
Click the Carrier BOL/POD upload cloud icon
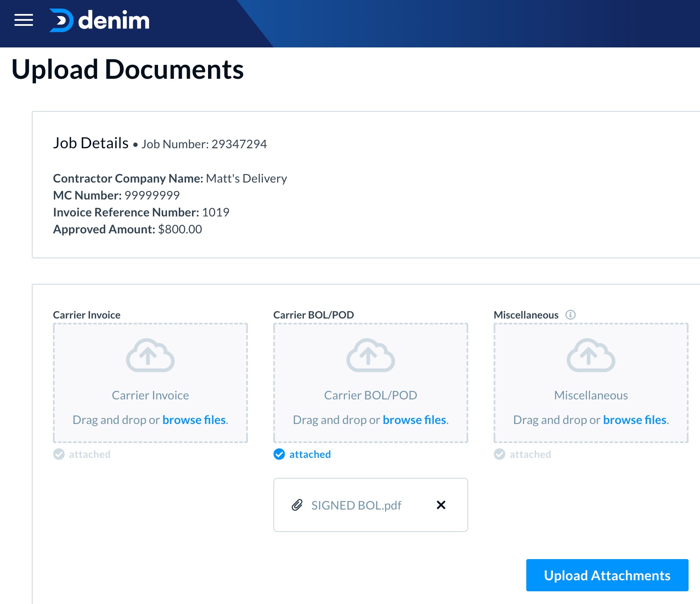(371, 355)
